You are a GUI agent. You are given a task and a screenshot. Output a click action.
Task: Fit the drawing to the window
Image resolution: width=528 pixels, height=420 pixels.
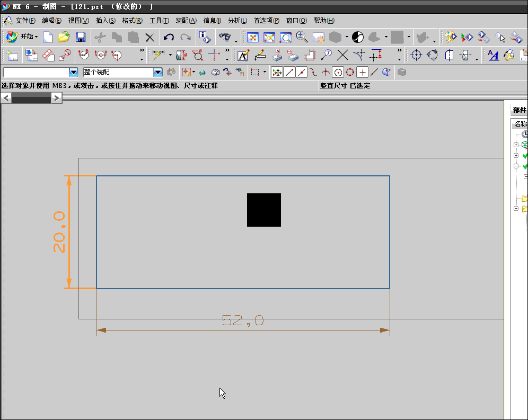253,38
